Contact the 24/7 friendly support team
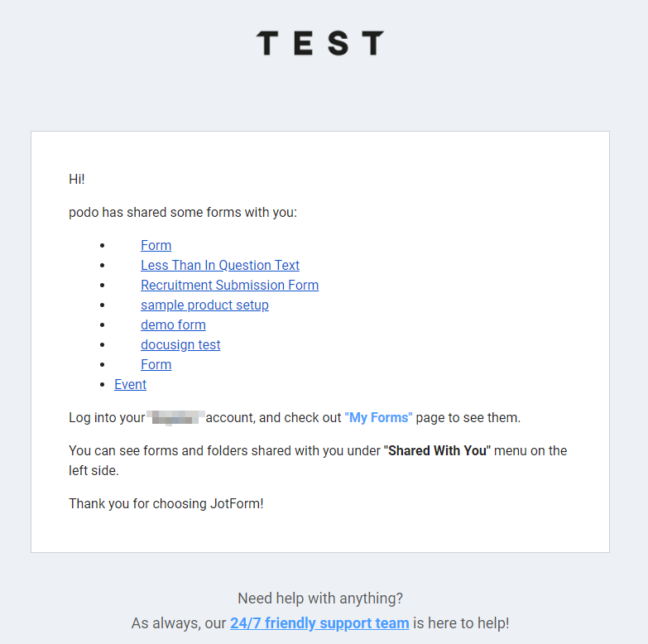 (x=319, y=623)
